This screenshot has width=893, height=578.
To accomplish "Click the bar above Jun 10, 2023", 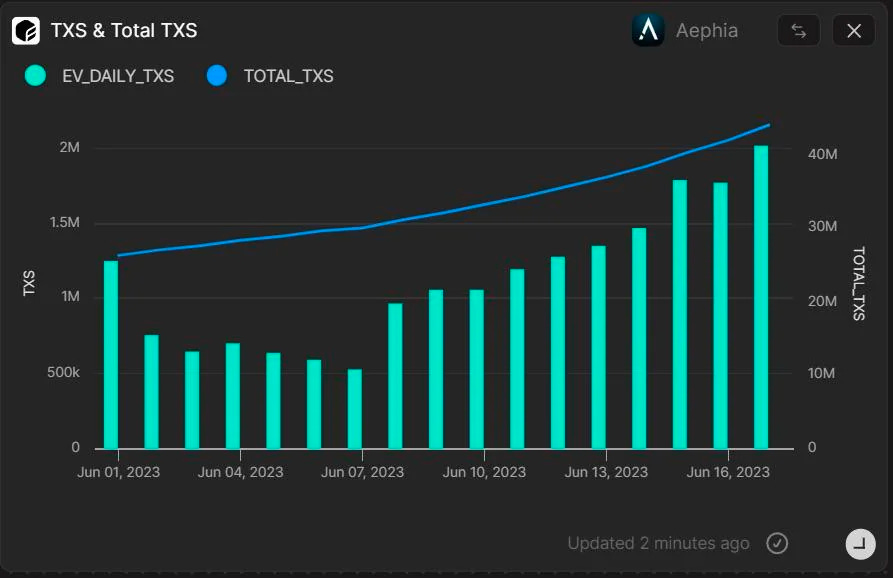I will tap(477, 369).
